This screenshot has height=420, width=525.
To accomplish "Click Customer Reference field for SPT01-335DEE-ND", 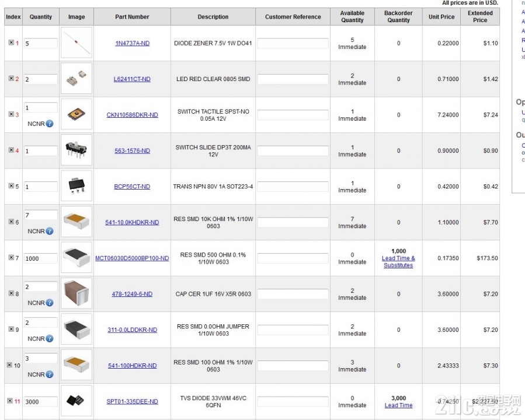I will tap(293, 401).
